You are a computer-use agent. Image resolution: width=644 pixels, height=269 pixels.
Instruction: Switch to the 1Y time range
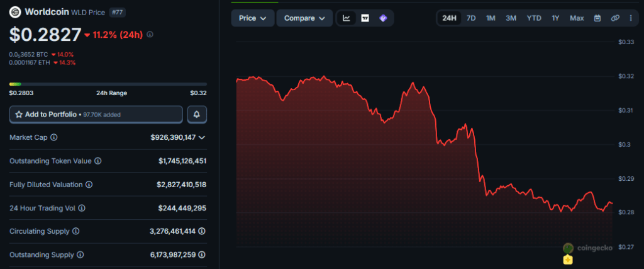555,18
